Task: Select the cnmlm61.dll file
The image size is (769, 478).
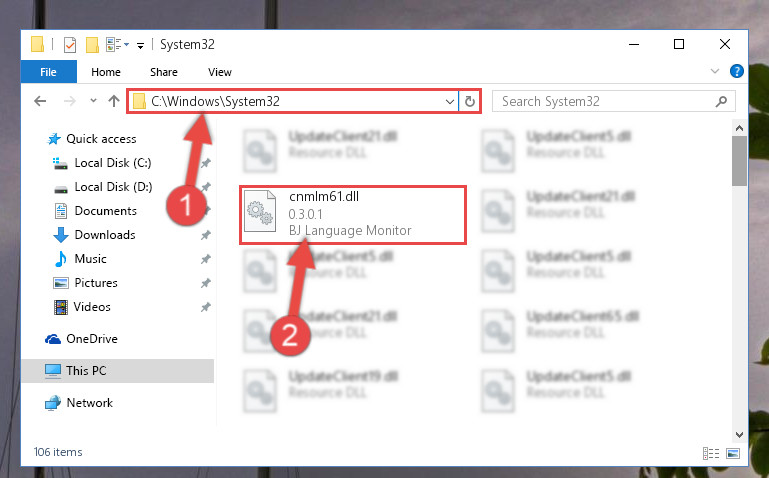Action: click(352, 214)
